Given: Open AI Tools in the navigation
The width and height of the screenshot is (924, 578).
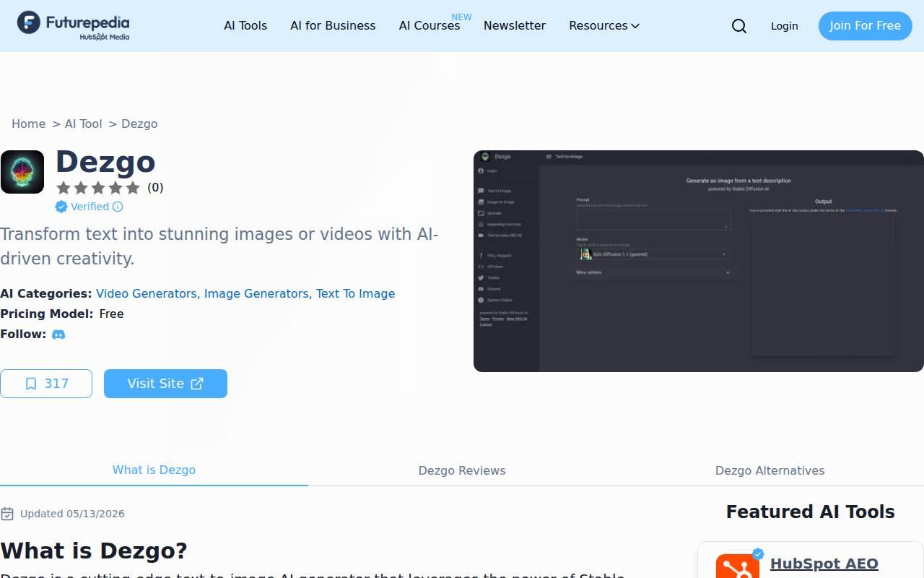Looking at the screenshot, I should point(245,26).
